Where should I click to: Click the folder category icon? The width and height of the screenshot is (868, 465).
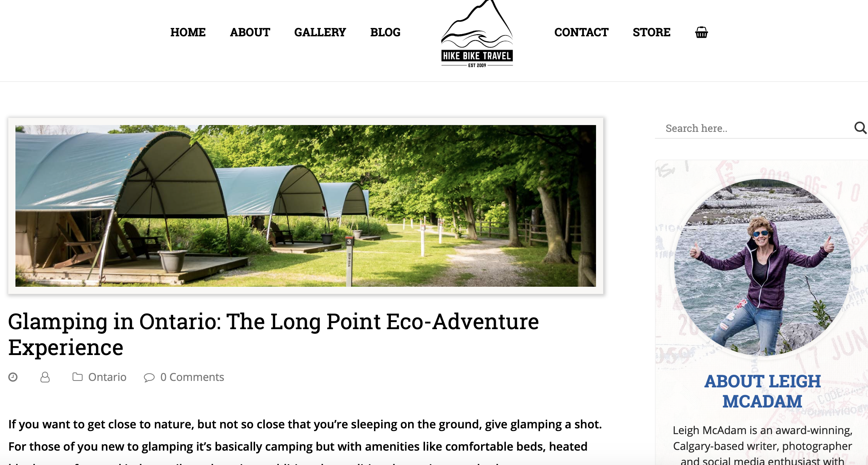point(77,377)
